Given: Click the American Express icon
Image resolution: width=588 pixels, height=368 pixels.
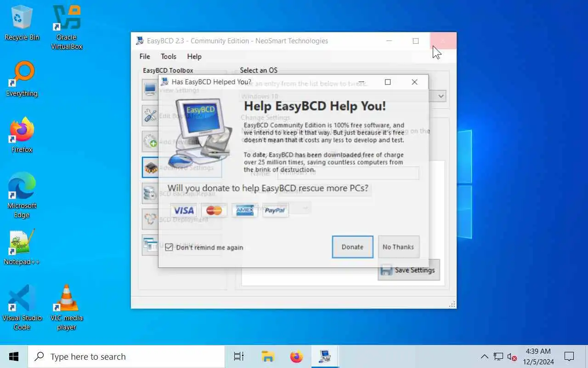Looking at the screenshot, I should 244,211.
